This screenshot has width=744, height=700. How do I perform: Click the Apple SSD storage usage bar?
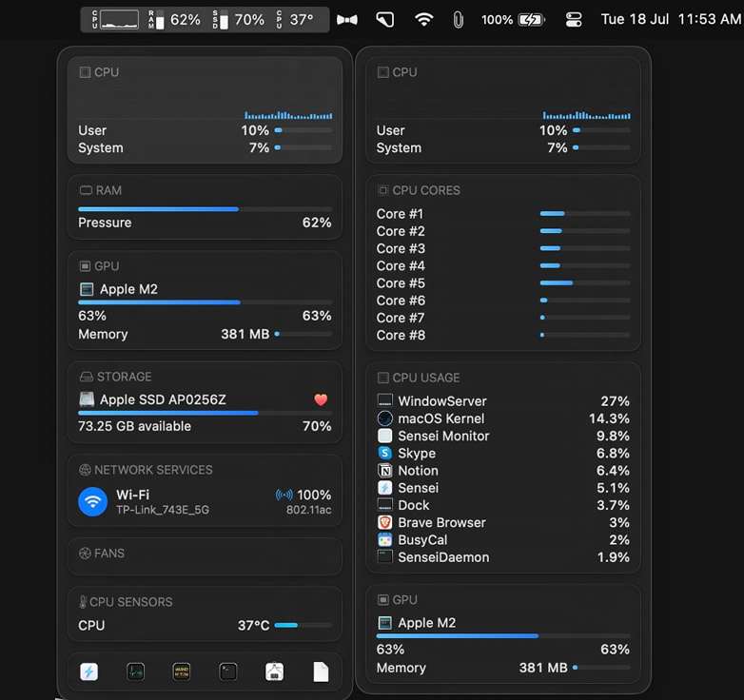pyautogui.click(x=205, y=413)
